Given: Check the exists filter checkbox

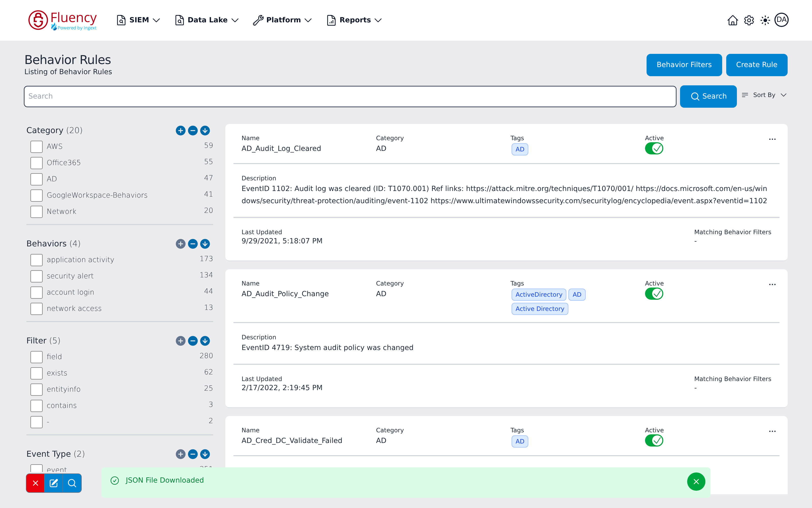Looking at the screenshot, I should tap(36, 373).
